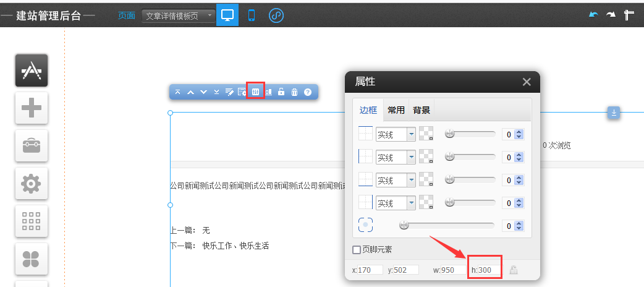Image resolution: width=644 pixels, height=287 pixels.
Task: Click the properties sliders icon in floating toolbar
Action: click(x=255, y=92)
